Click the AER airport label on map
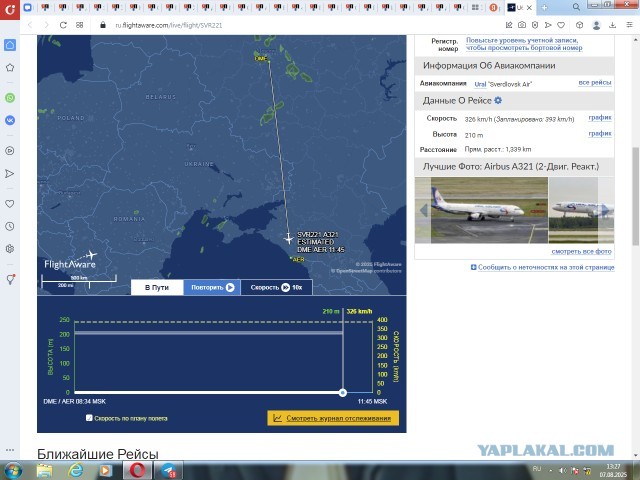Screen dimensions: 640x480 299,259
